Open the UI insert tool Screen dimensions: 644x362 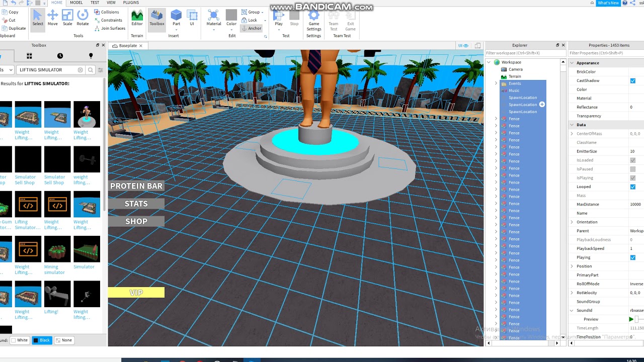click(x=192, y=18)
